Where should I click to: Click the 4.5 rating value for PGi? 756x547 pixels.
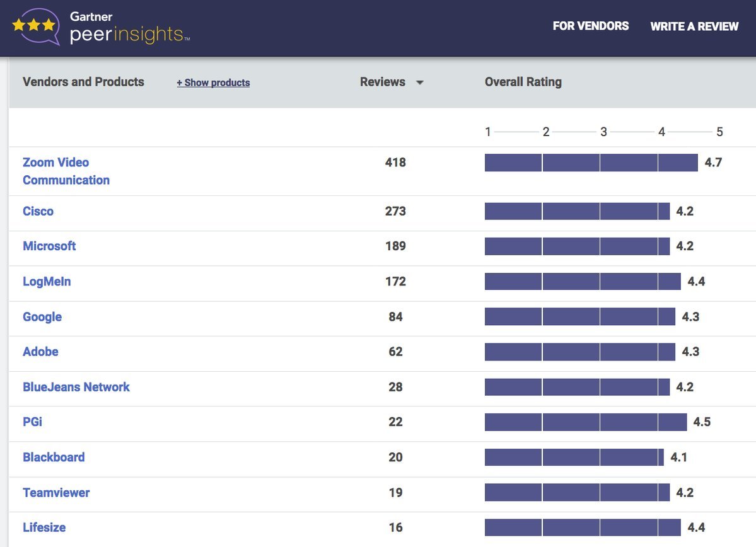702,422
